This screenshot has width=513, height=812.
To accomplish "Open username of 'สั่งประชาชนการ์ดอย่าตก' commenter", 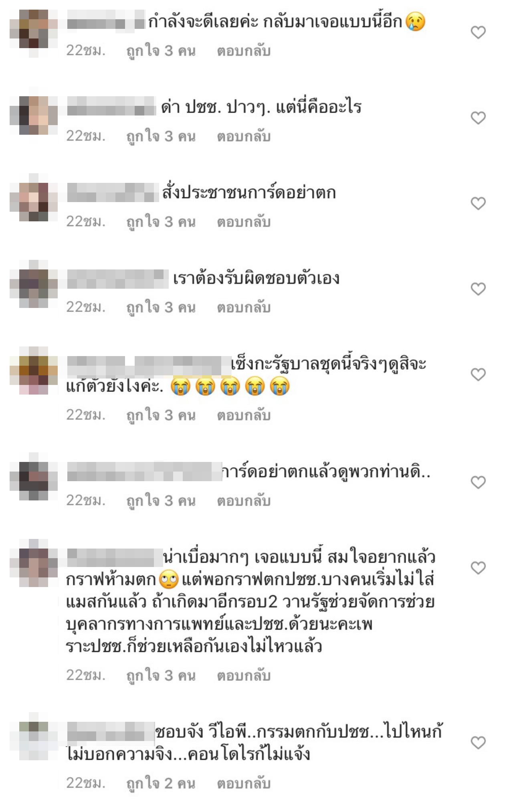I will [113, 192].
